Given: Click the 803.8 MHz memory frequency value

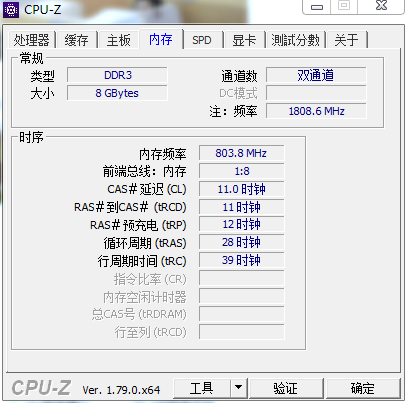Looking at the screenshot, I should pos(242,153).
